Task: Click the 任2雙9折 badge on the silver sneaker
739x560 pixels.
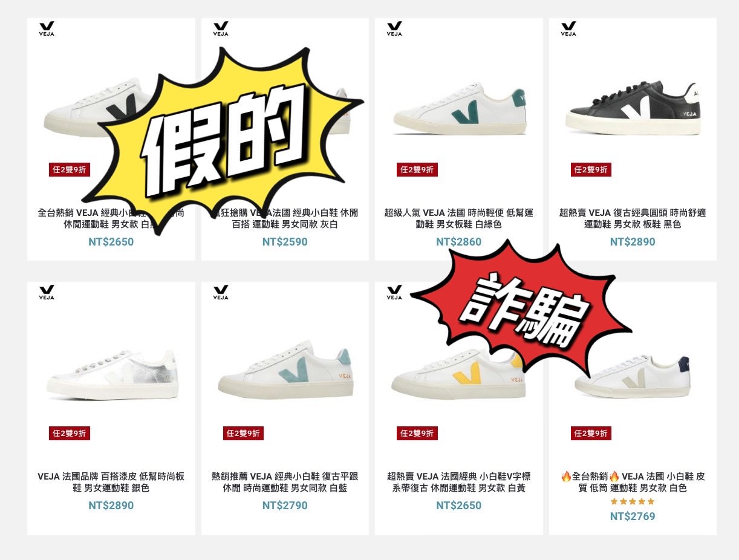Action: [x=70, y=434]
